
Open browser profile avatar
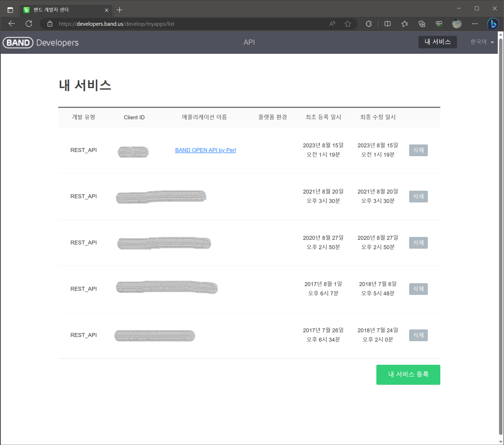pyautogui.click(x=457, y=24)
